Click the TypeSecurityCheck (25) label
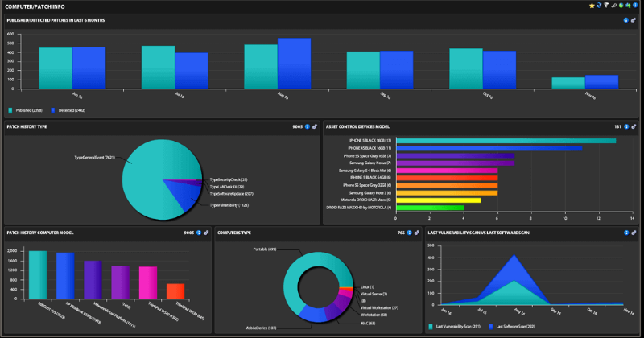This screenshot has height=338, width=644. (229, 179)
